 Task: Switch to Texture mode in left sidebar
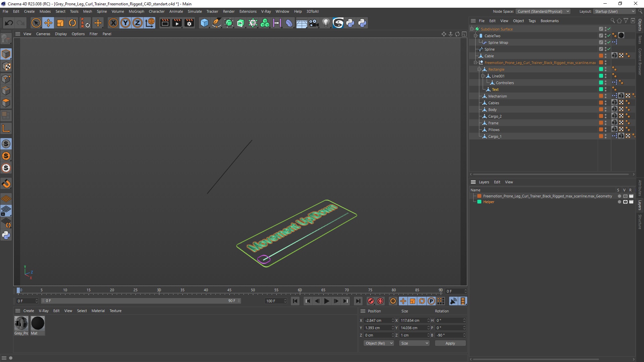coord(6,66)
